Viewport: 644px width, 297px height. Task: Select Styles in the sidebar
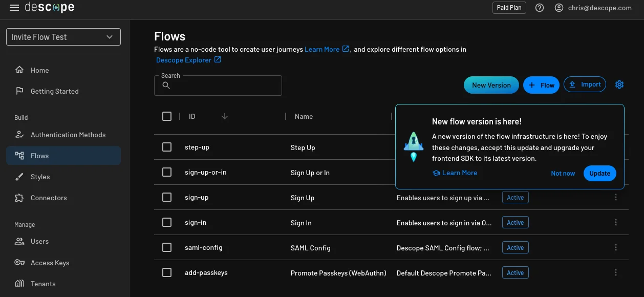click(63, 177)
